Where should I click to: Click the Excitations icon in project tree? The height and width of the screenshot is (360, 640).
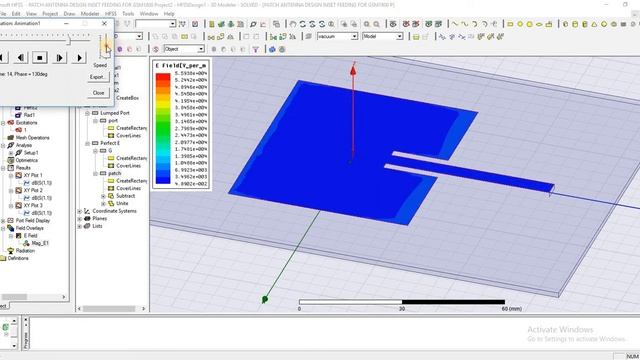(x=11, y=123)
